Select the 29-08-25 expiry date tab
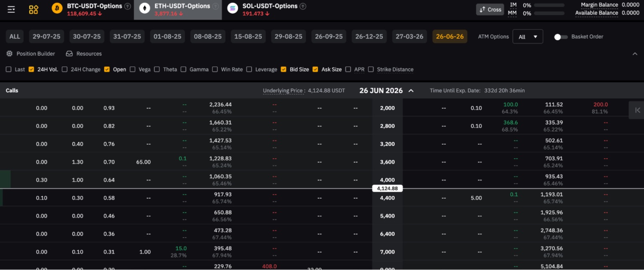The height and width of the screenshot is (270, 644). [288, 36]
